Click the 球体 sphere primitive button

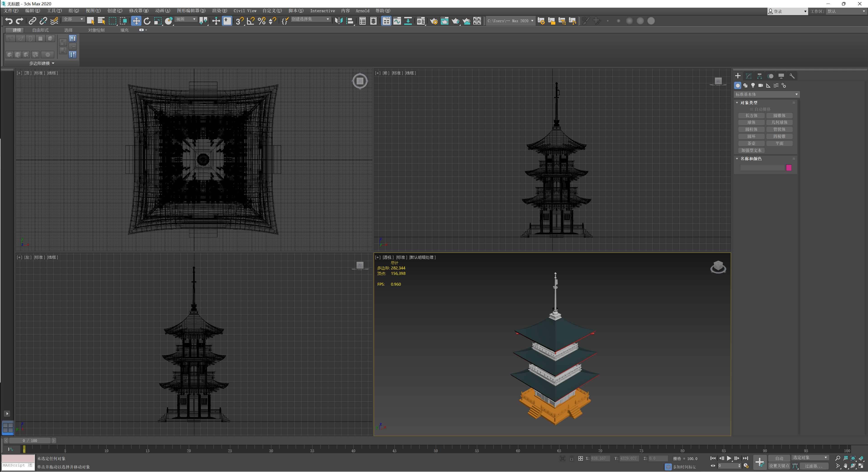coord(751,123)
